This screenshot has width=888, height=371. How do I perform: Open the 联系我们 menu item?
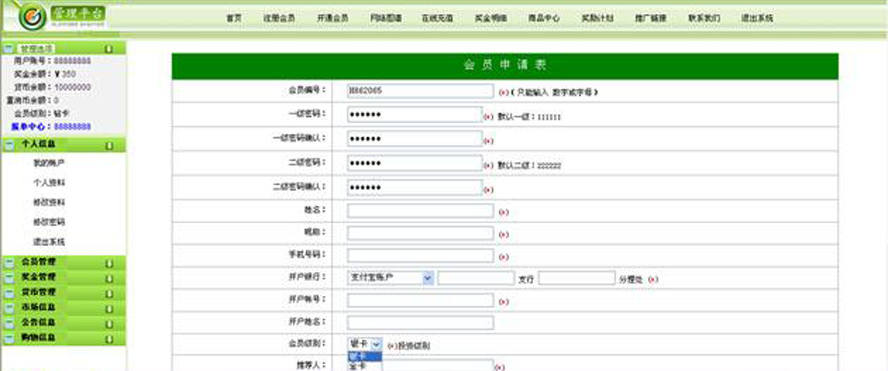[x=704, y=18]
